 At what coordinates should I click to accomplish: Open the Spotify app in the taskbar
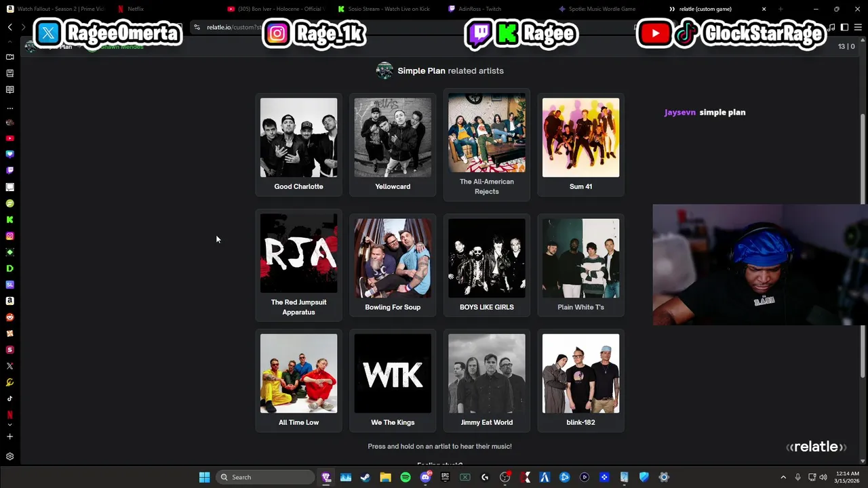pyautogui.click(x=406, y=477)
